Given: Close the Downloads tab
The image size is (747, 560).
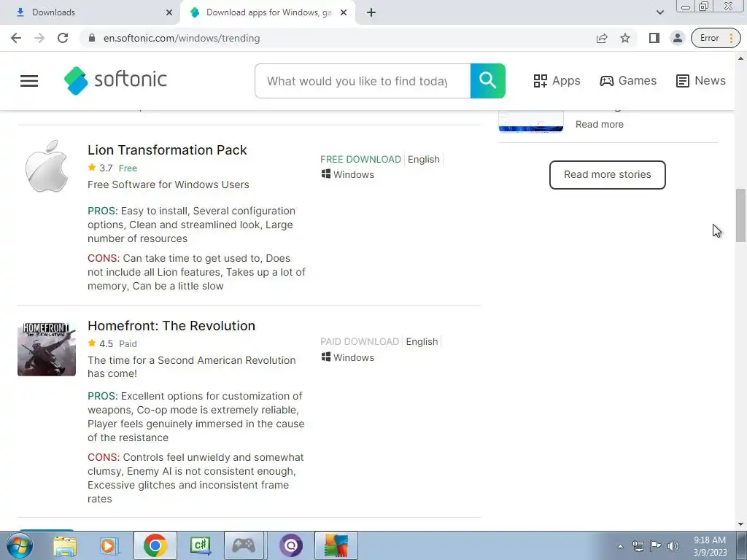Looking at the screenshot, I should [169, 12].
